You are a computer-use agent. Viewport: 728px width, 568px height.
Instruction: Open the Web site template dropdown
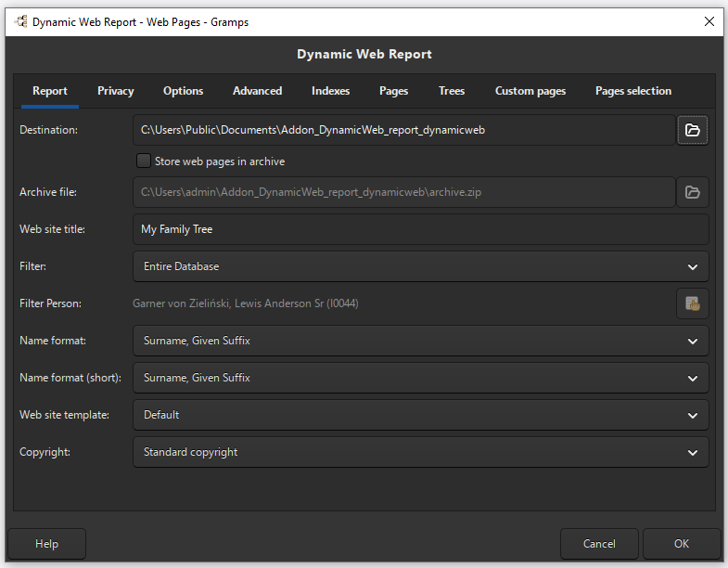(421, 415)
